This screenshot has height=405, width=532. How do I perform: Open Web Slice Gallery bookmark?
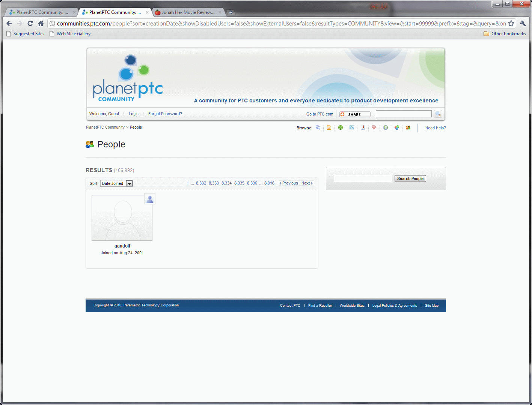coord(70,34)
